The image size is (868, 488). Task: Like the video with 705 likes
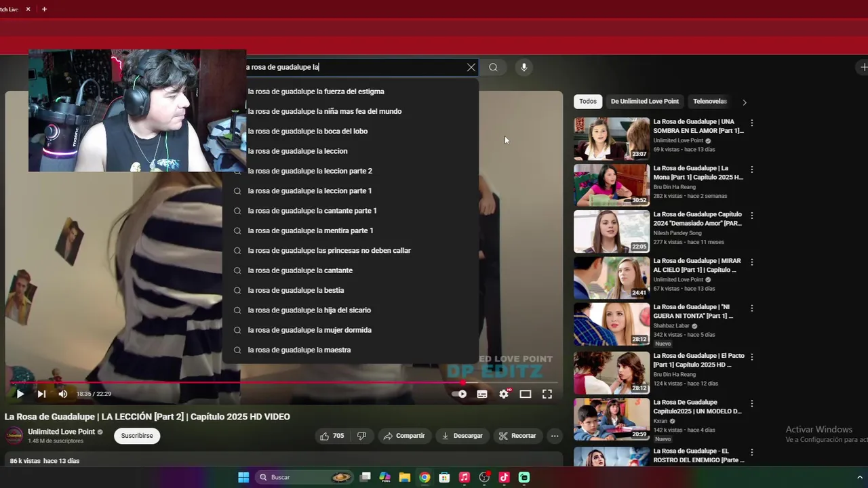click(x=332, y=436)
